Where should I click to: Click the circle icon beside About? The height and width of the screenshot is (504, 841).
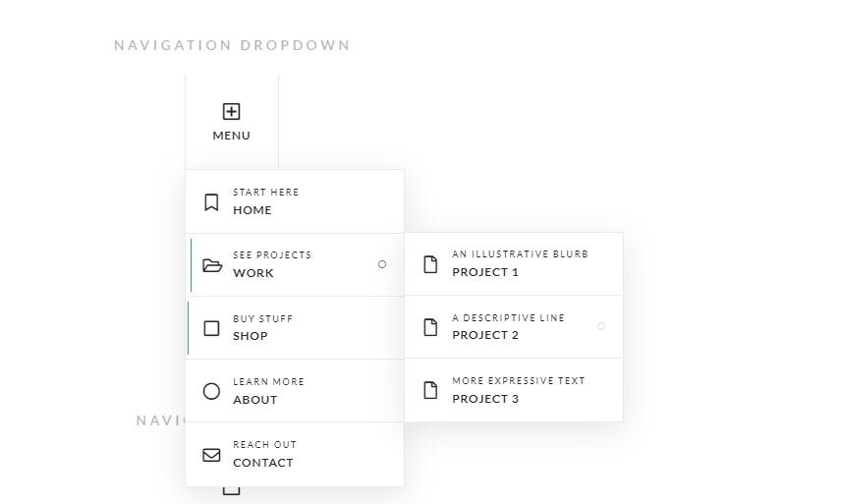coord(211,391)
